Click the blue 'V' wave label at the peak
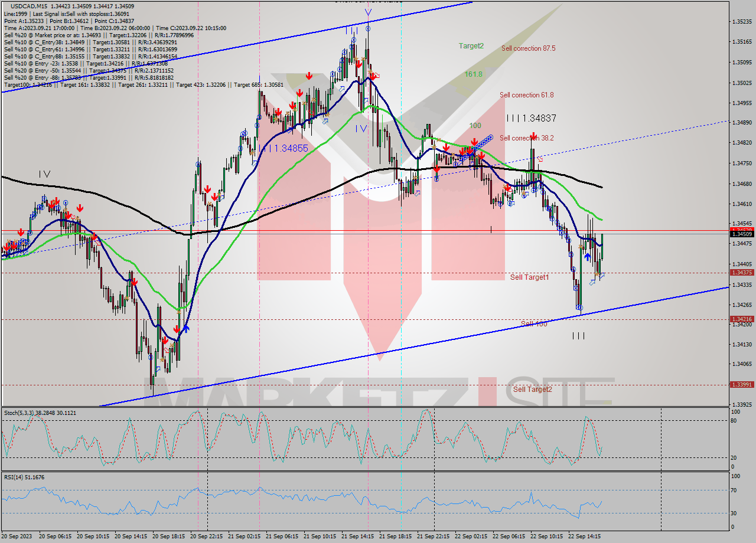756x543 pixels. pos(368,12)
